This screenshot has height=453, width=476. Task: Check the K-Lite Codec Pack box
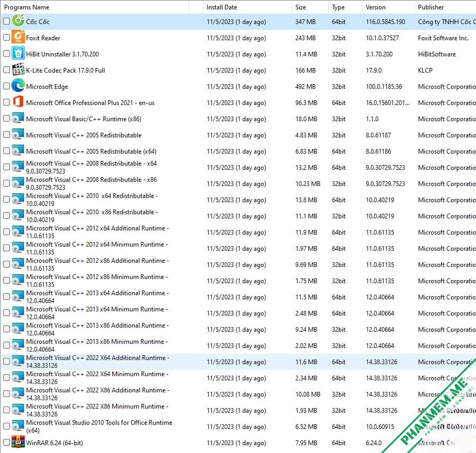click(6, 69)
